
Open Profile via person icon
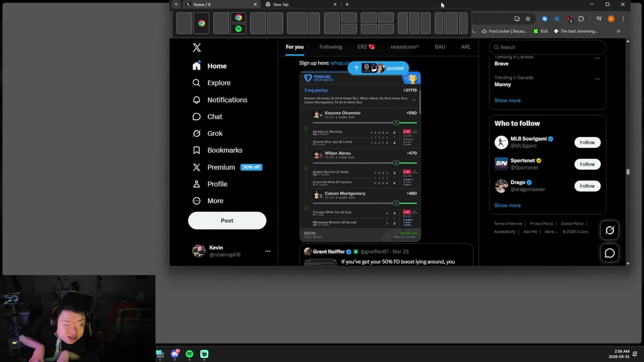click(197, 184)
